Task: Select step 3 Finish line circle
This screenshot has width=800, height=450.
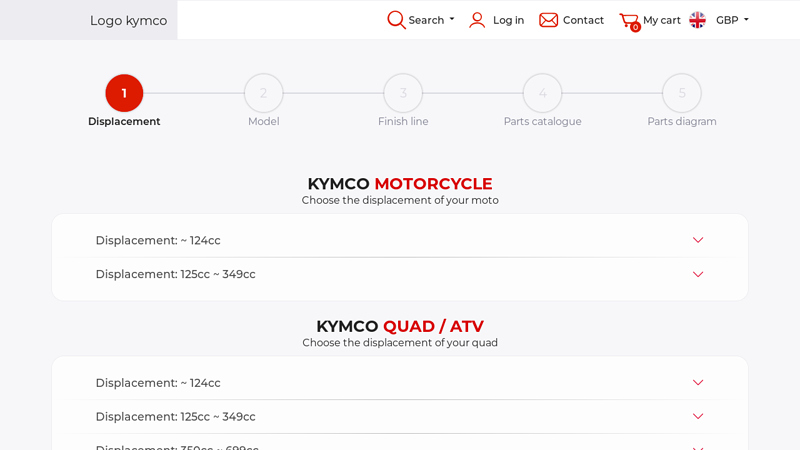Action: pyautogui.click(x=403, y=93)
